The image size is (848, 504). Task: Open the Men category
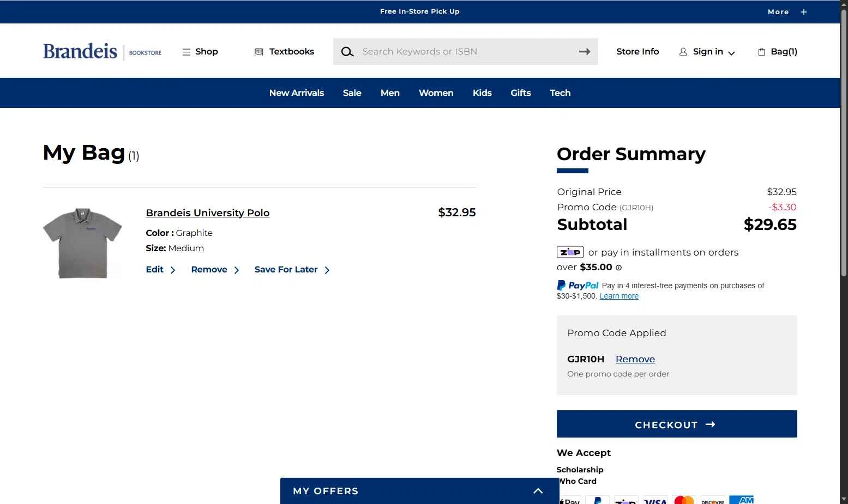click(390, 93)
